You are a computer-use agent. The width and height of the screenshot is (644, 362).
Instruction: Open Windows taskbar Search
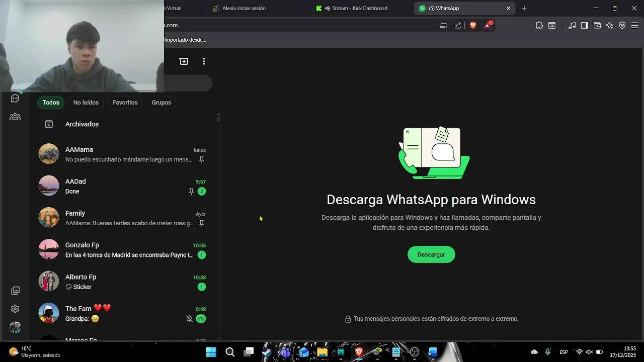230,352
